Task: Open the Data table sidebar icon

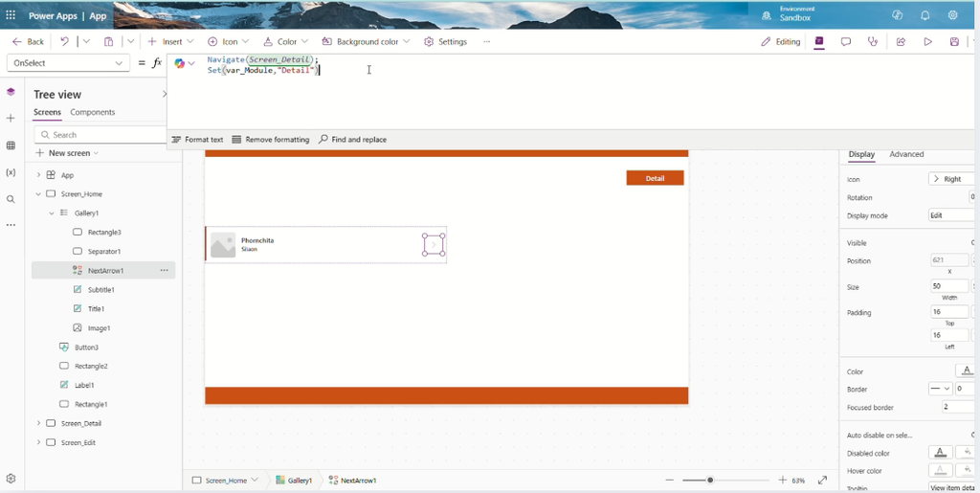Action: point(11,146)
